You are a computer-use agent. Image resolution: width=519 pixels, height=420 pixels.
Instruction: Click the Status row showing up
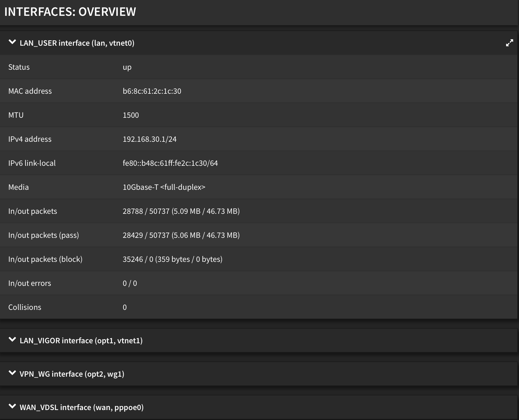(127, 67)
